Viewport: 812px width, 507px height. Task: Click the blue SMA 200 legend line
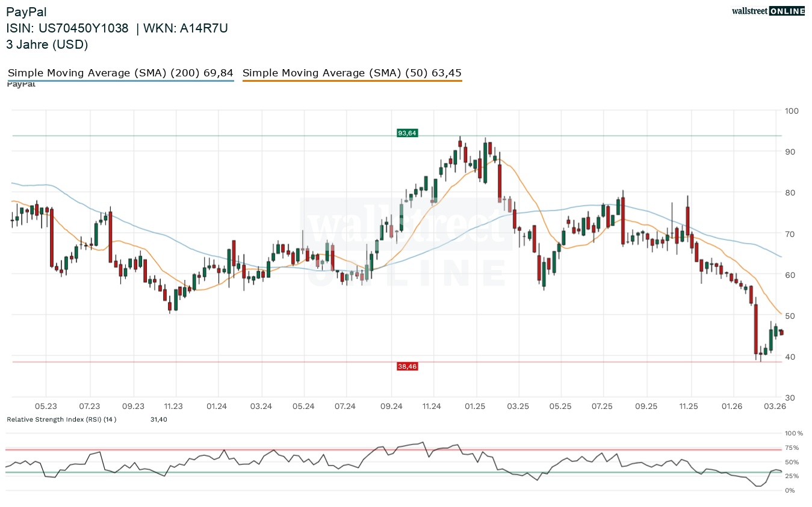120,81
